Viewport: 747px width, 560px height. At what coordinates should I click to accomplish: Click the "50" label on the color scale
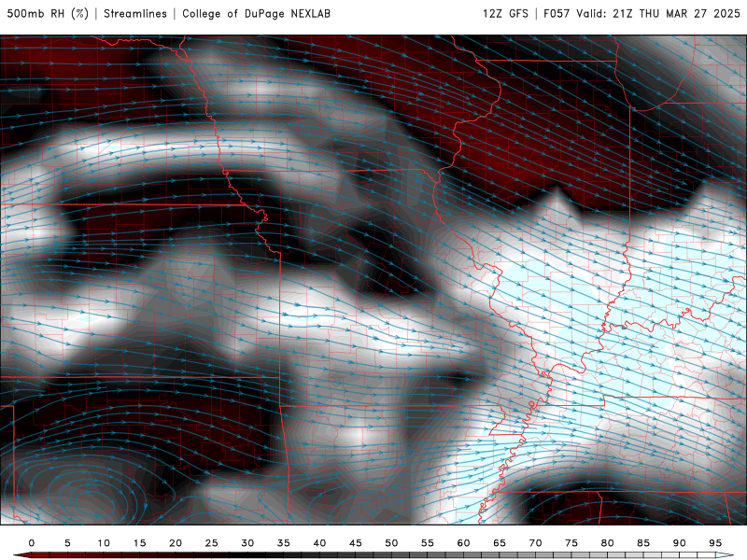(x=391, y=543)
